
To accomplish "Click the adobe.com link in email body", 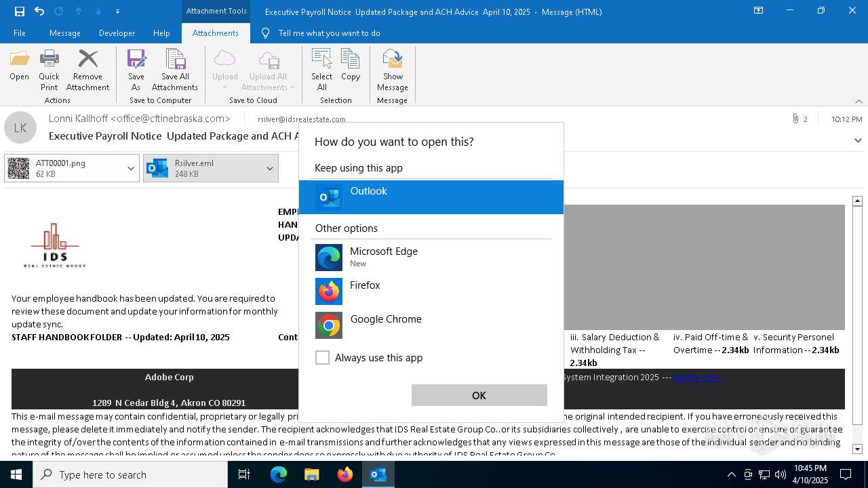I will (x=696, y=377).
